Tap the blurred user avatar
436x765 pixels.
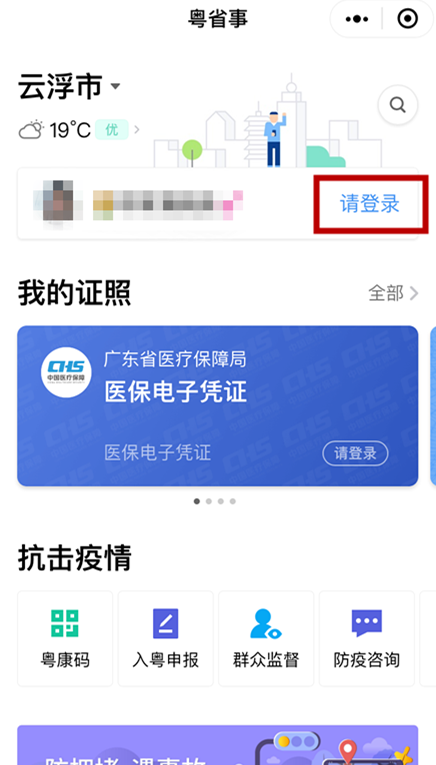click(58, 204)
